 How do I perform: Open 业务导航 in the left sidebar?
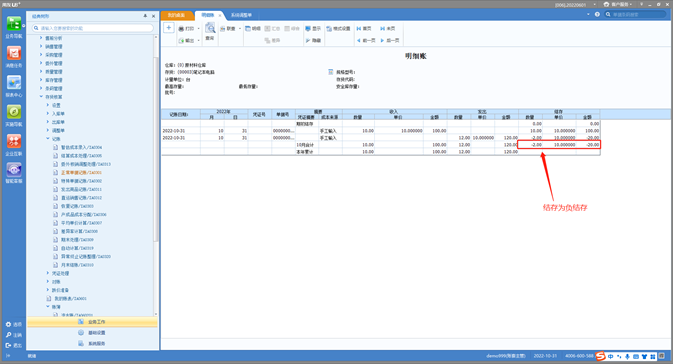[14, 27]
